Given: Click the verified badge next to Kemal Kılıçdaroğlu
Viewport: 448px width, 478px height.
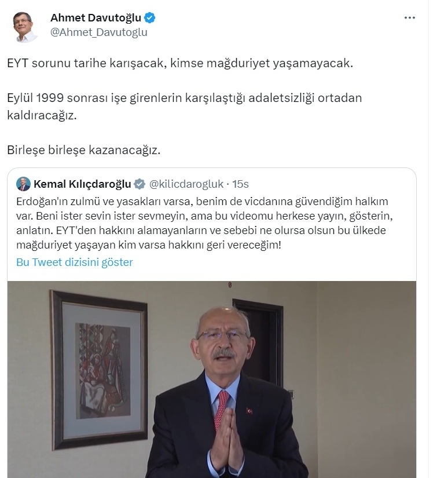Looking at the screenshot, I should click(139, 184).
